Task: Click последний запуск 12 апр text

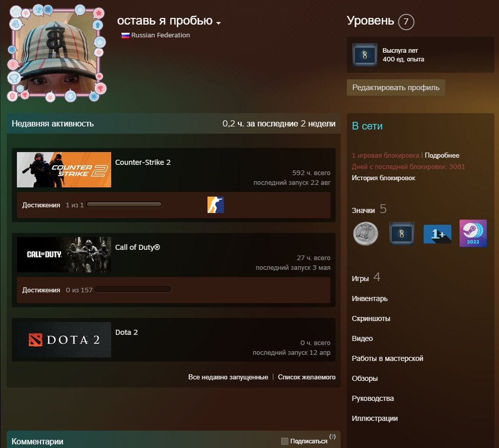Action: tap(292, 353)
